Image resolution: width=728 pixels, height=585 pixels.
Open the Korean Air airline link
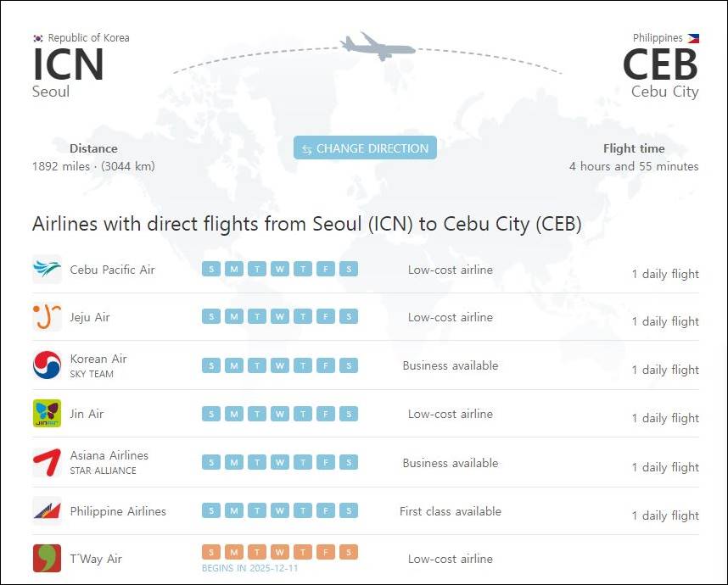(x=98, y=359)
